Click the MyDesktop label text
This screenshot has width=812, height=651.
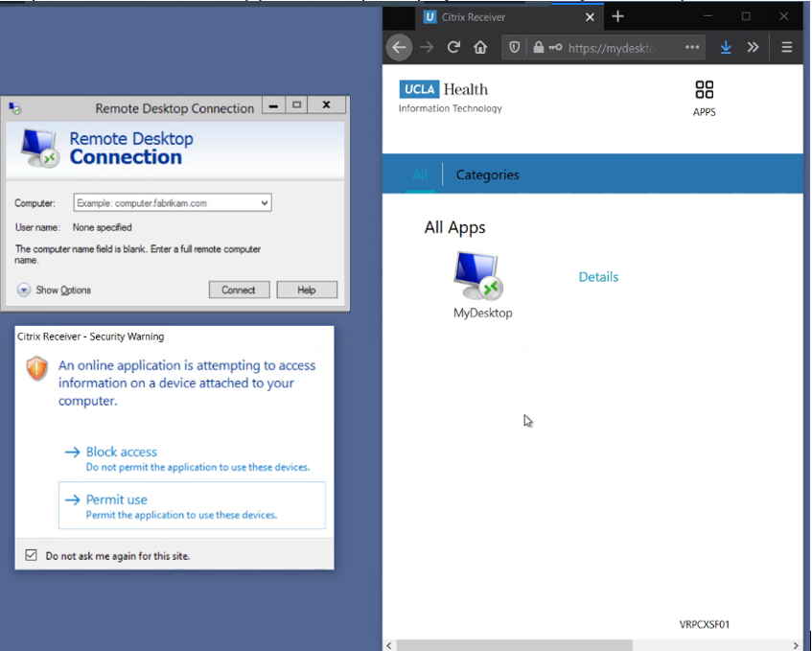coord(482,313)
